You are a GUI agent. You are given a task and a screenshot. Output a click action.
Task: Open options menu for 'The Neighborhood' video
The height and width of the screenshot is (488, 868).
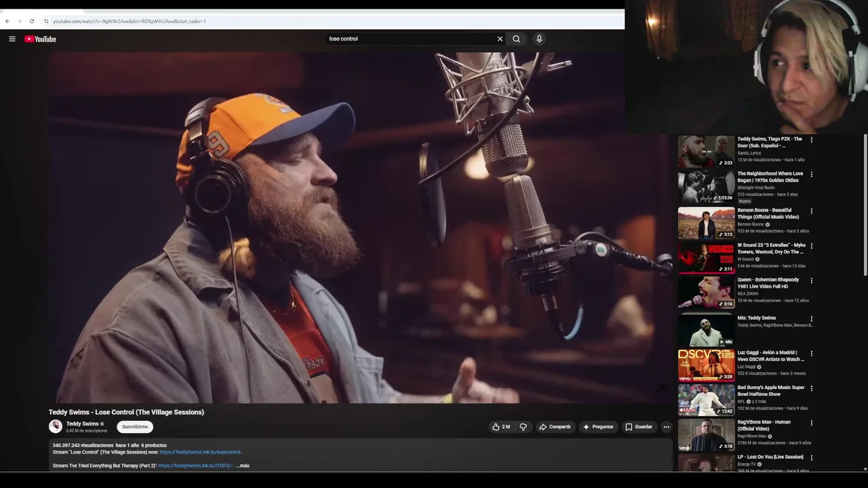tap(812, 175)
